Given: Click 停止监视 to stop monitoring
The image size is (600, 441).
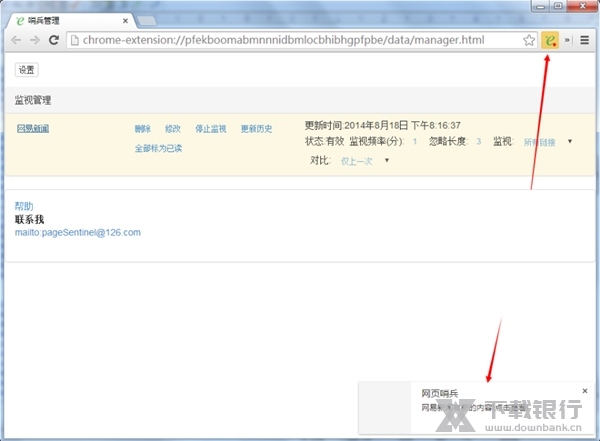Looking at the screenshot, I should 210,129.
